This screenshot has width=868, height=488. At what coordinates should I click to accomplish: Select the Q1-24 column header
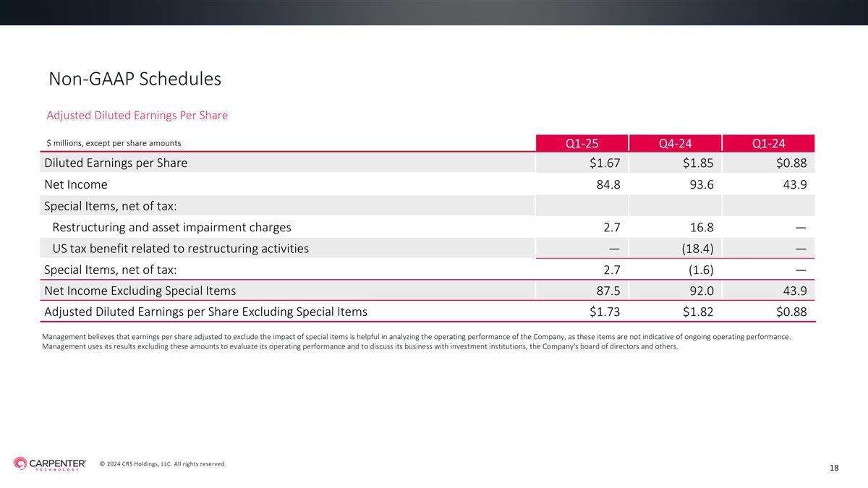768,143
